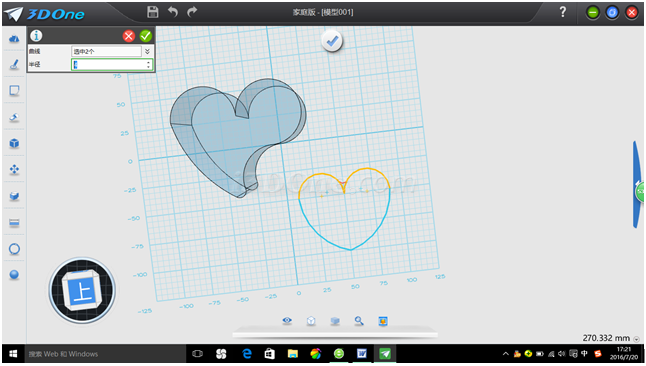The width and height of the screenshot is (646, 366).
Task: Confirm fillet with green checkmark
Action: pyautogui.click(x=145, y=36)
